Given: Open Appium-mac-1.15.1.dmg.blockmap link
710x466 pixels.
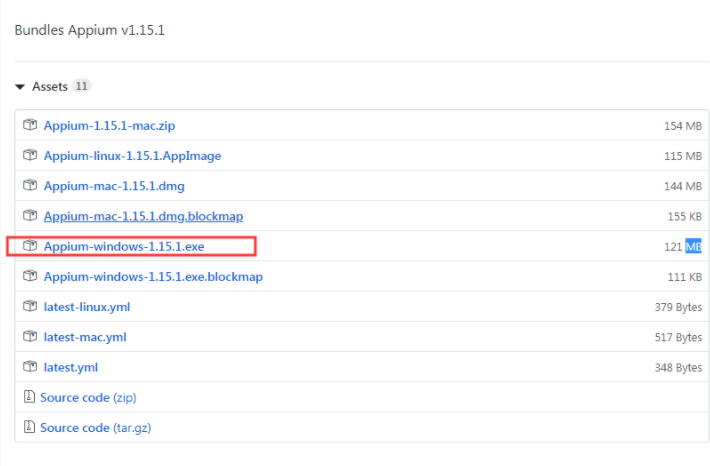Looking at the screenshot, I should pyautogui.click(x=143, y=216).
